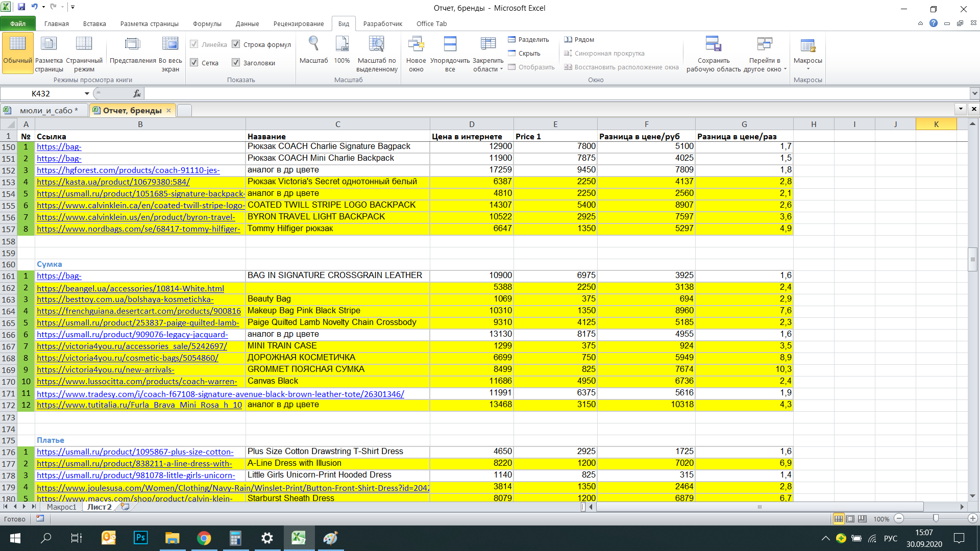The width and height of the screenshot is (980, 551).
Task: Open the lussocitta.com coach-warren link
Action: [x=137, y=382]
